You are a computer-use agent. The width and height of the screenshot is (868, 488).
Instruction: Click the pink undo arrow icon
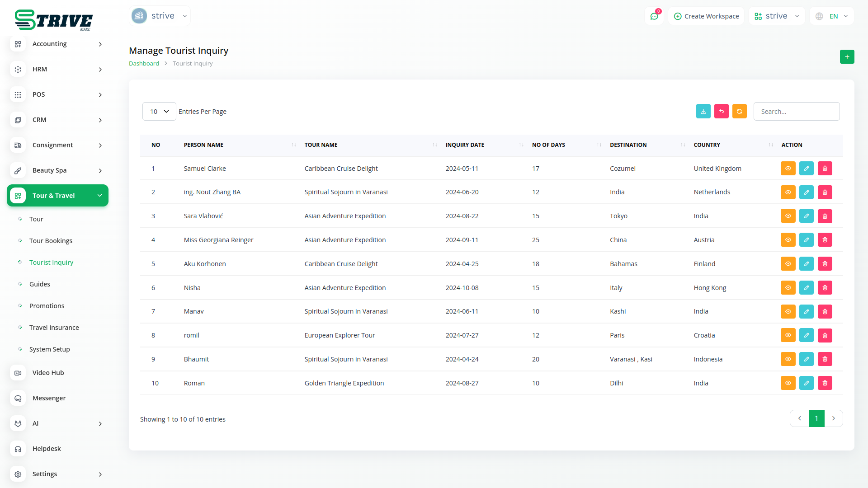click(x=721, y=112)
